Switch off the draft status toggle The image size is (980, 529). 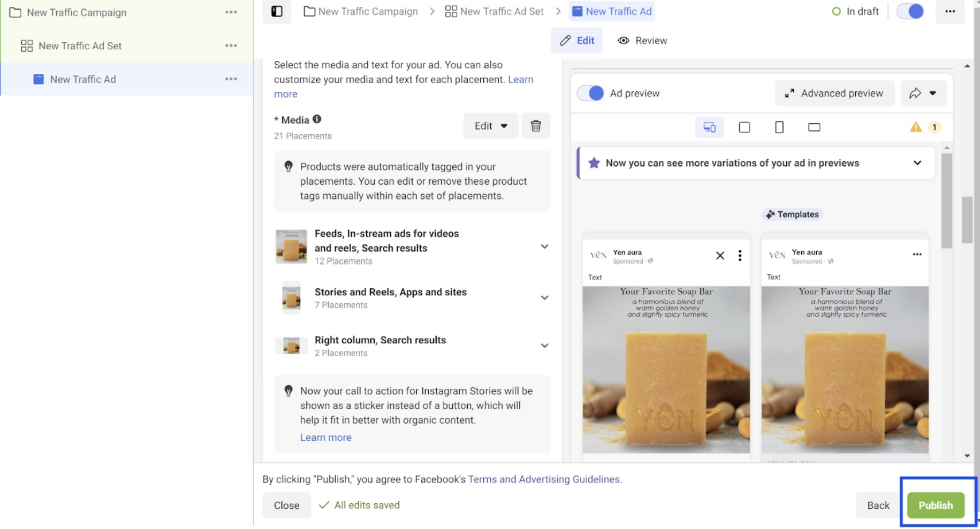[x=909, y=11]
